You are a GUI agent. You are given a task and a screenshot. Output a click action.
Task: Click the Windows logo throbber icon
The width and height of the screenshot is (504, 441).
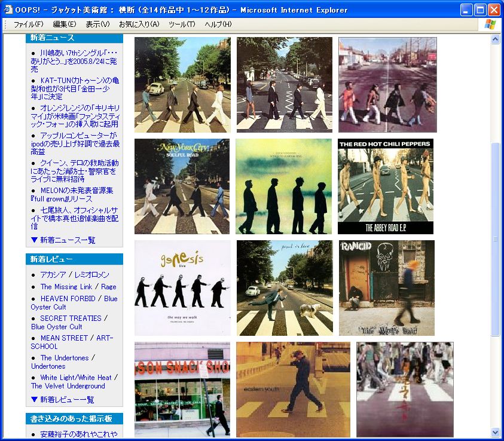[490, 24]
